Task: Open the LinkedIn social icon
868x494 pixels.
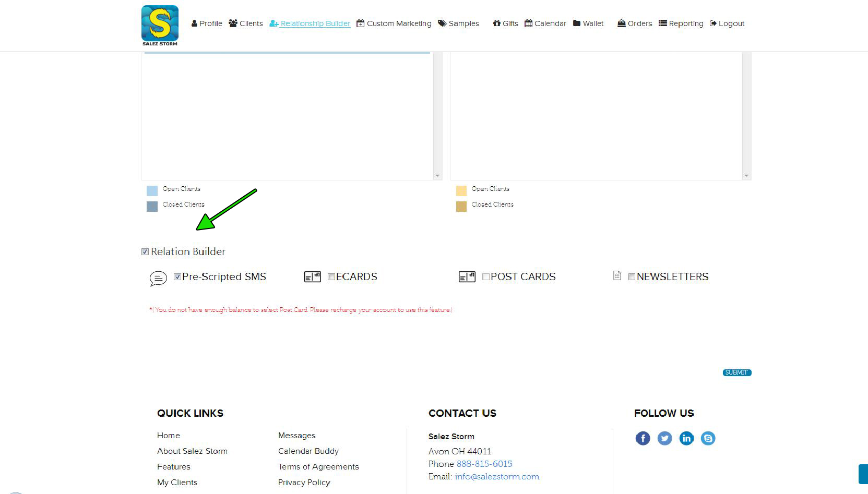Action: [x=686, y=438]
